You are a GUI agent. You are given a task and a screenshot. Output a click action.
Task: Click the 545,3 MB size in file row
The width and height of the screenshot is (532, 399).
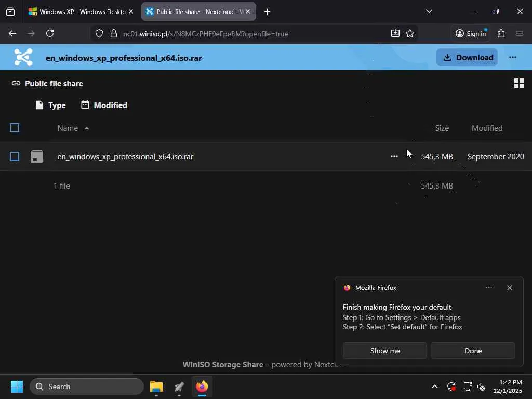436,157
